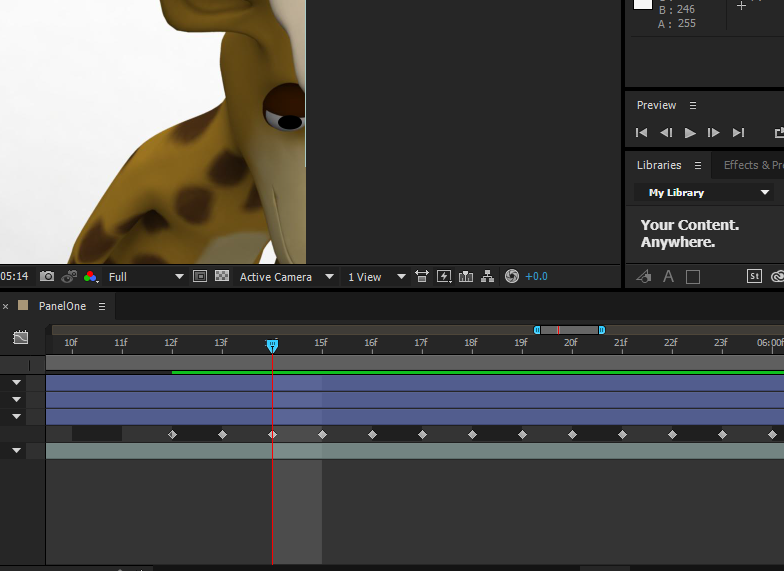Jump to last frame in Preview panel
This screenshot has width=784, height=571.
[738, 132]
